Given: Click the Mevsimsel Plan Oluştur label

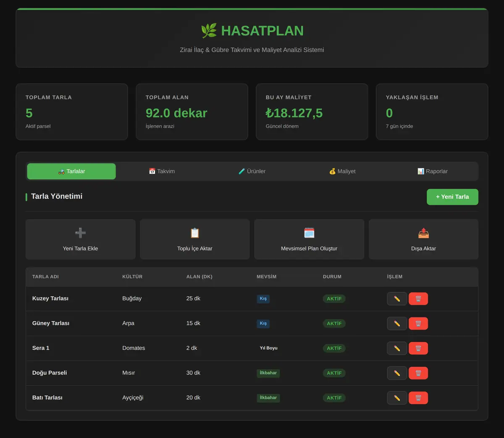Looking at the screenshot, I should [309, 249].
